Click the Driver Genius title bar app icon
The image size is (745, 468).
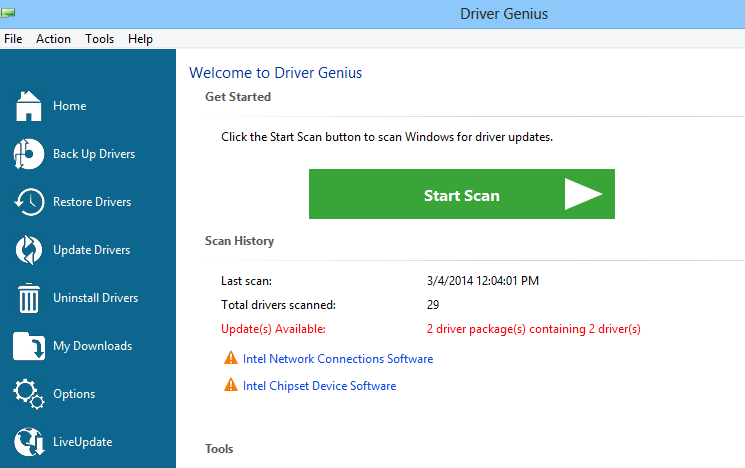pos(8,13)
